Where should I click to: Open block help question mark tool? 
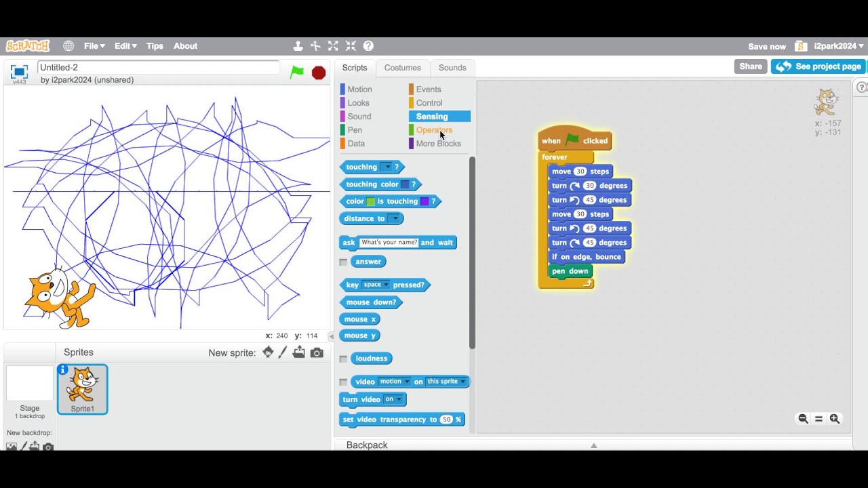[368, 46]
